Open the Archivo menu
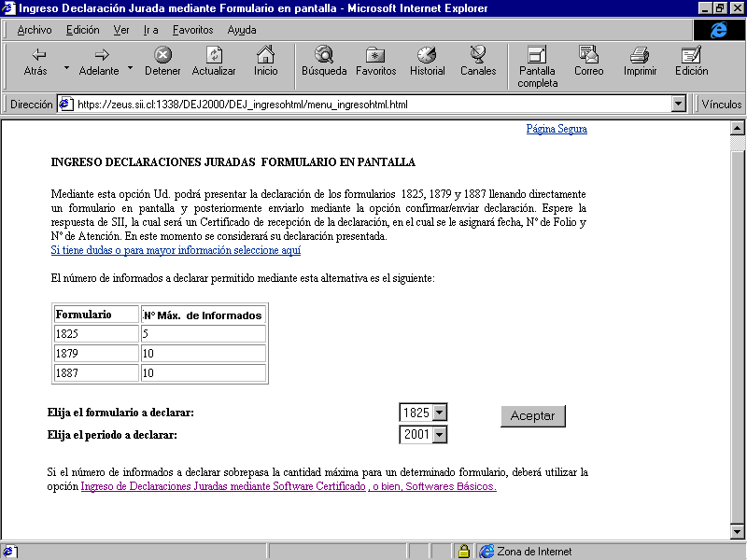The height and width of the screenshot is (560, 747). 35,30
